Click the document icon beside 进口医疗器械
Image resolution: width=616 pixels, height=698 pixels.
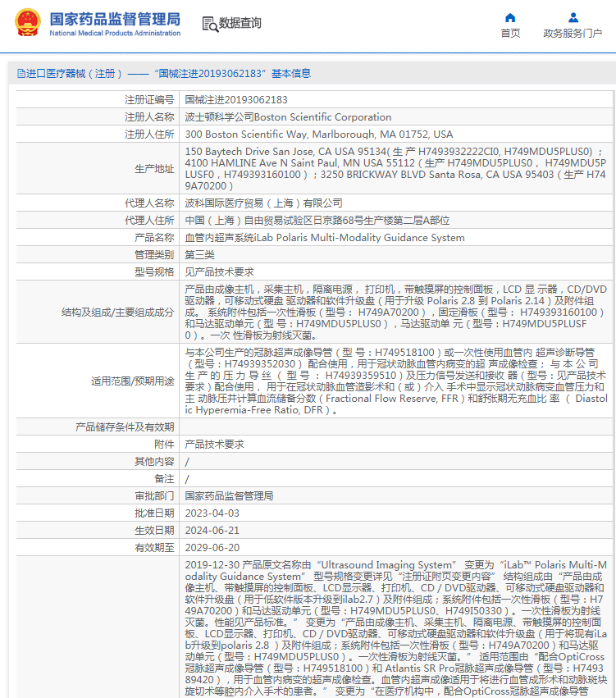pos(21,74)
